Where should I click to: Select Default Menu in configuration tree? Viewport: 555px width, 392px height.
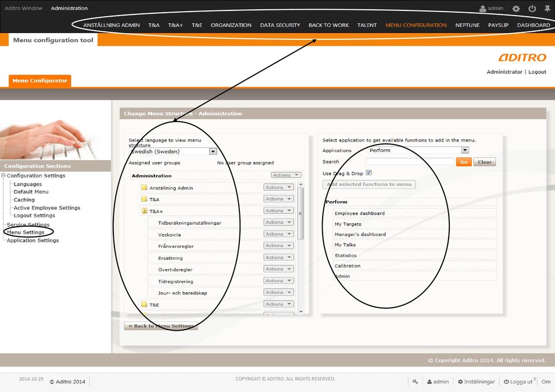[31, 191]
